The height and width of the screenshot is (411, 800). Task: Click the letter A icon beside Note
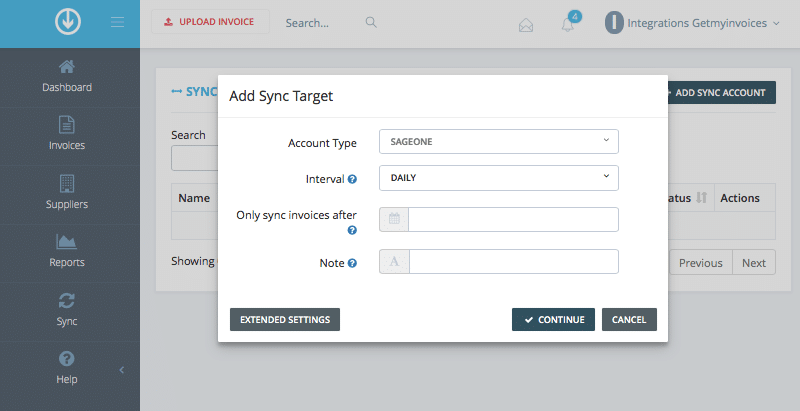tap(394, 262)
